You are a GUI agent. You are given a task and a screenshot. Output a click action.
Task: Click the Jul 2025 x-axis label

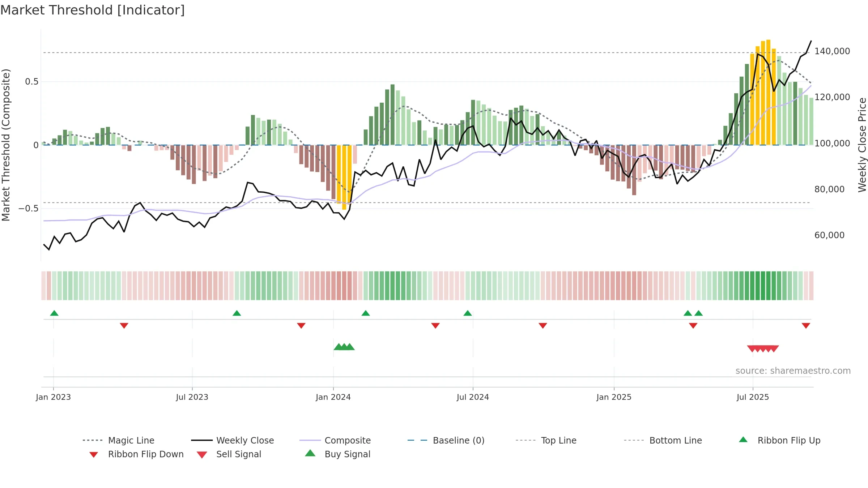753,397
